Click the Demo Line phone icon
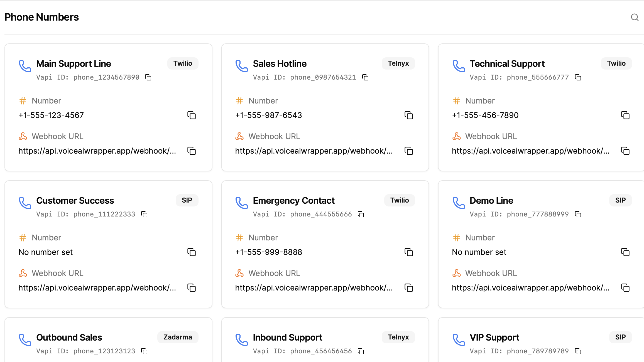 tap(458, 203)
